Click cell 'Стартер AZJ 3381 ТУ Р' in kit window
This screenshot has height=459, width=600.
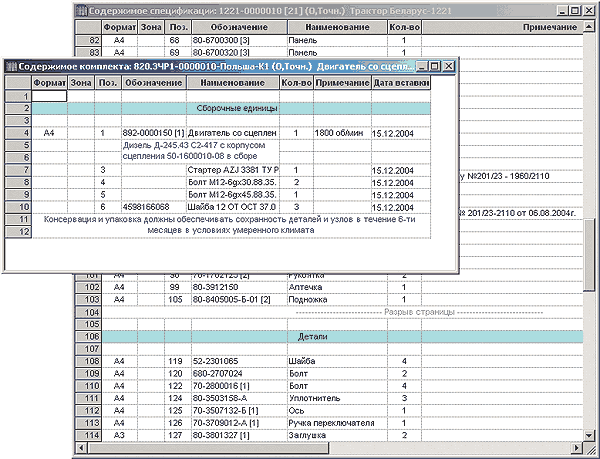tap(233, 170)
